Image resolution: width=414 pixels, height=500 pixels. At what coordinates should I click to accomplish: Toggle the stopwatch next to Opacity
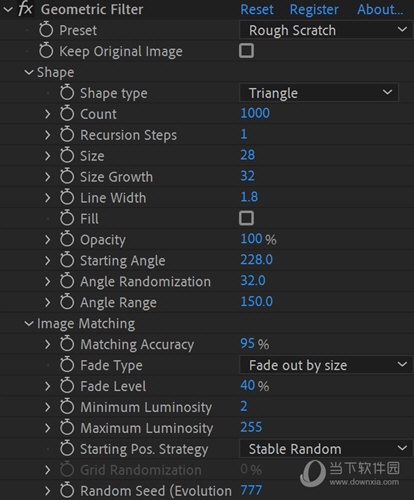tap(67, 239)
